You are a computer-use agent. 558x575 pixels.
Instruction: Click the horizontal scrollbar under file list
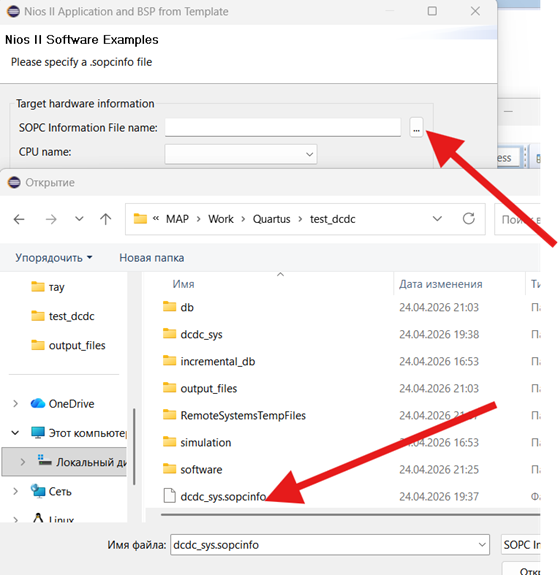350,515
